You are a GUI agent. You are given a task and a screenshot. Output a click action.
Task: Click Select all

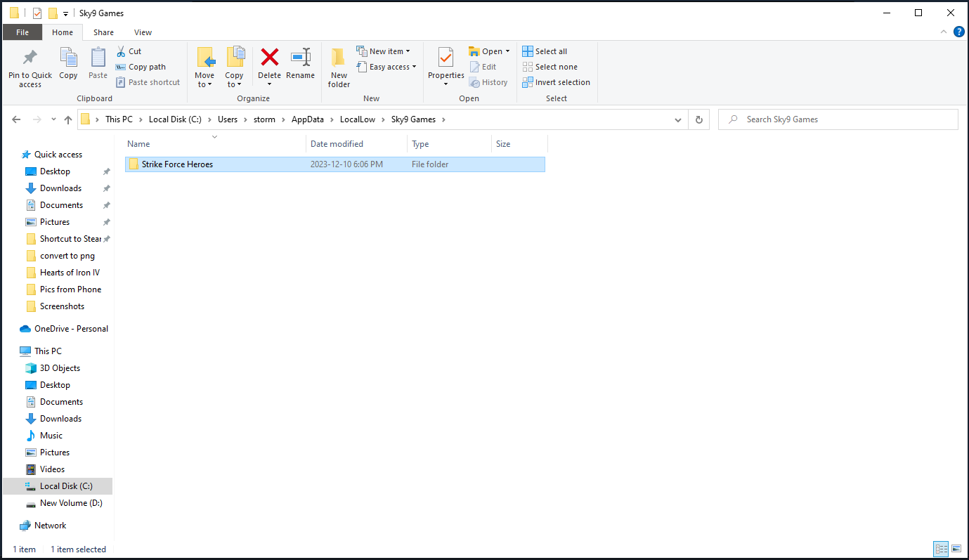[545, 51]
